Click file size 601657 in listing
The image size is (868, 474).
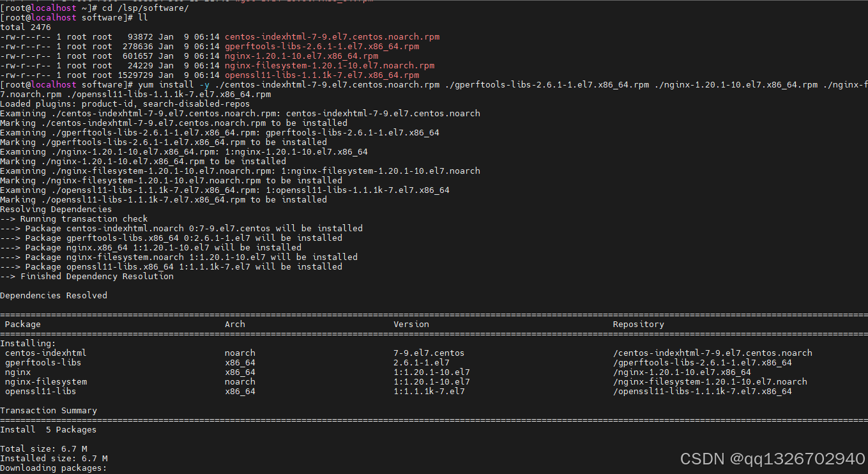[x=138, y=56]
